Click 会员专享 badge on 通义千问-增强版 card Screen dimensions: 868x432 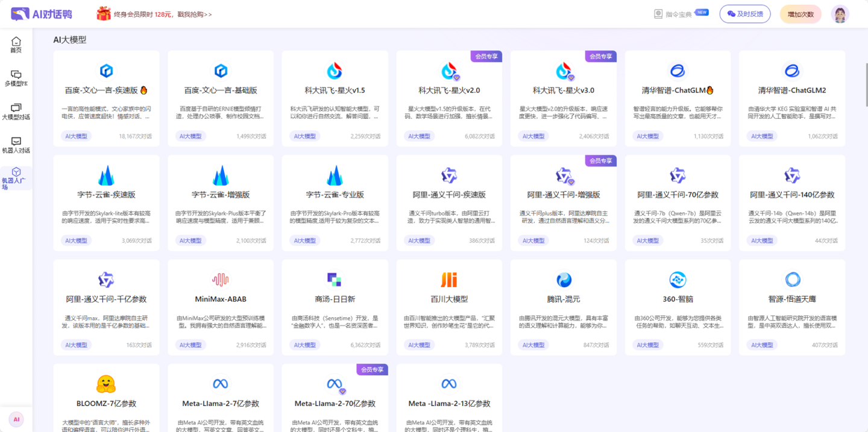click(600, 160)
